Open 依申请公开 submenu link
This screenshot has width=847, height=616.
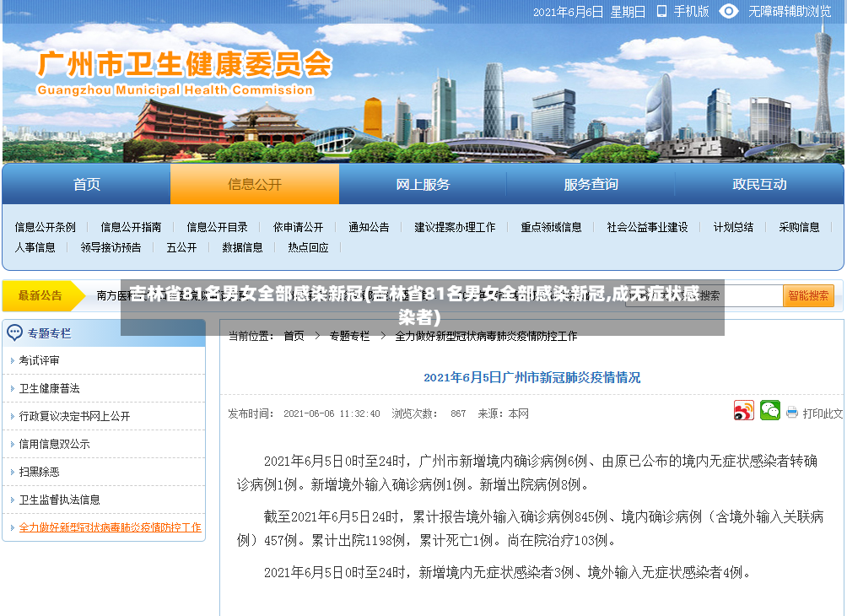click(x=298, y=227)
